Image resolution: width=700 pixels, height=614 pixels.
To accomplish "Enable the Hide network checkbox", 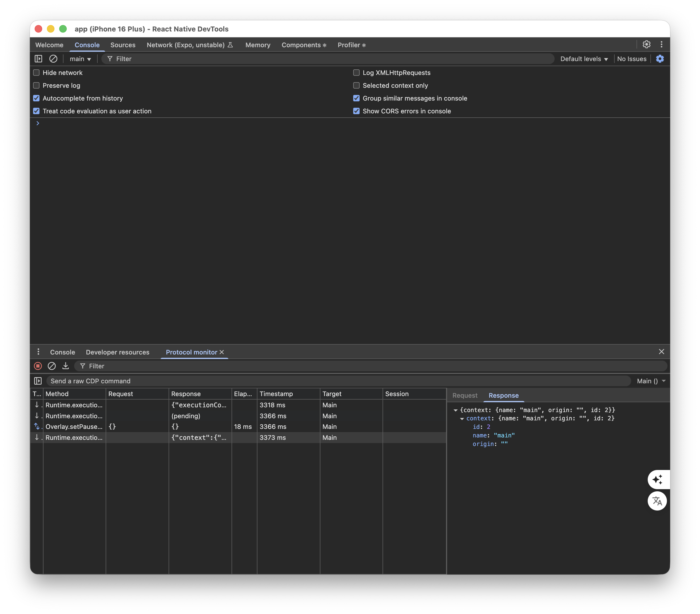I will point(36,73).
